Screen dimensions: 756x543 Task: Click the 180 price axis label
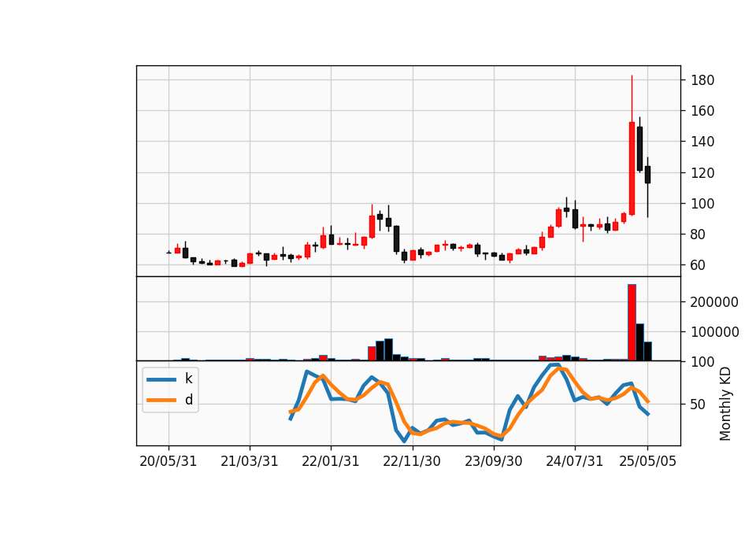(x=702, y=80)
